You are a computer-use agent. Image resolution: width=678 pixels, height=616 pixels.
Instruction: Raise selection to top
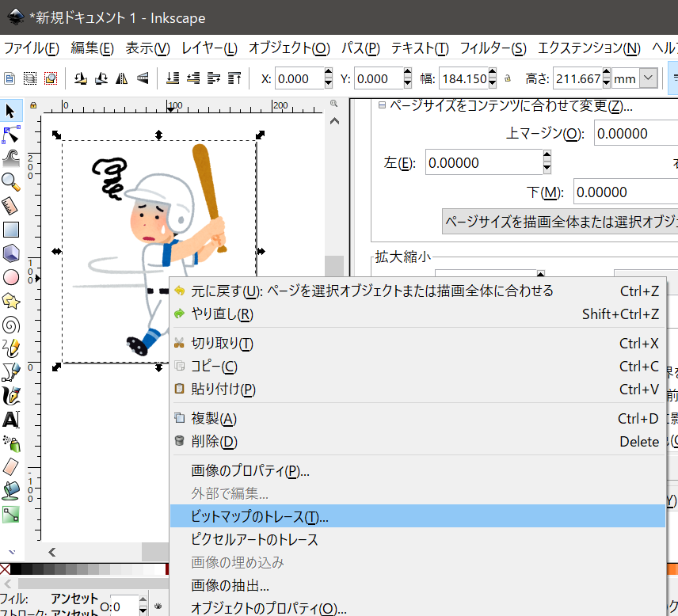[234, 78]
